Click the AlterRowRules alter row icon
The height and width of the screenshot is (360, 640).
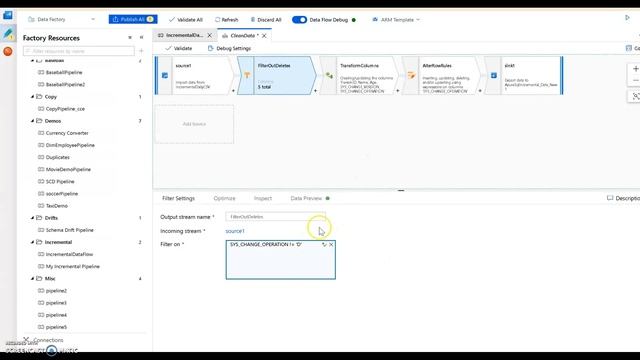tap(411, 76)
